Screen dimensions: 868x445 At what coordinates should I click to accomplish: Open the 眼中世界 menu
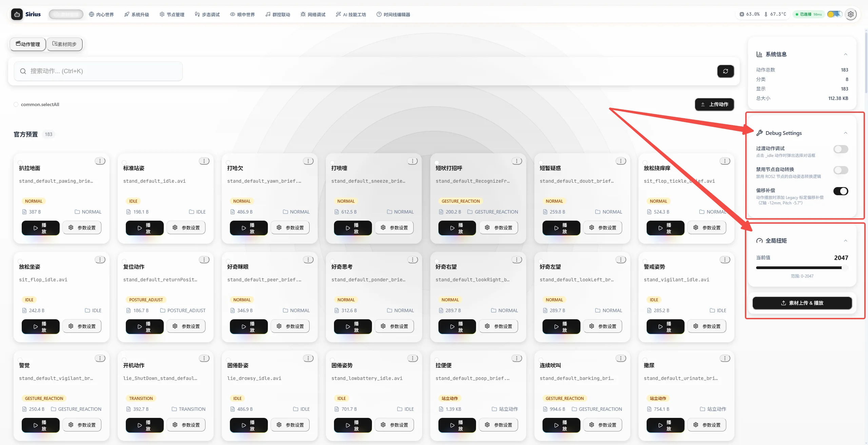[x=242, y=15]
